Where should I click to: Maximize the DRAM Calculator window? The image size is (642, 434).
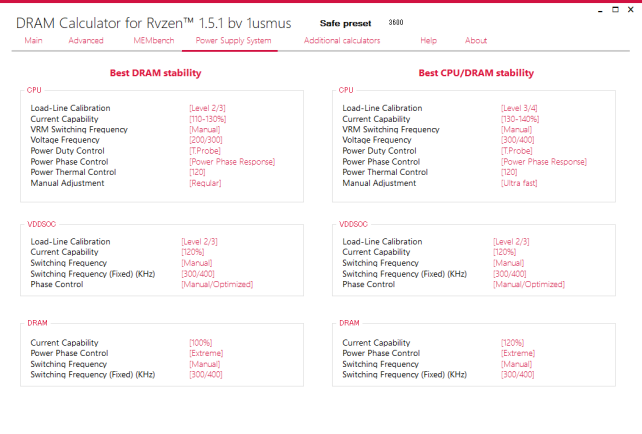[615, 9]
